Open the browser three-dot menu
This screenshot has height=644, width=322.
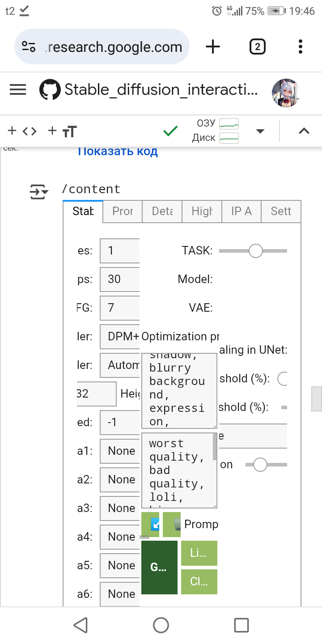[301, 47]
